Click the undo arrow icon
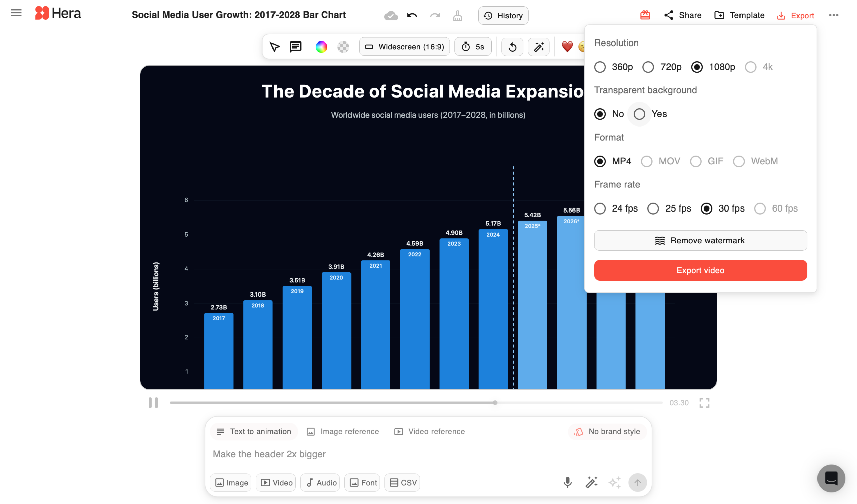 coord(412,16)
